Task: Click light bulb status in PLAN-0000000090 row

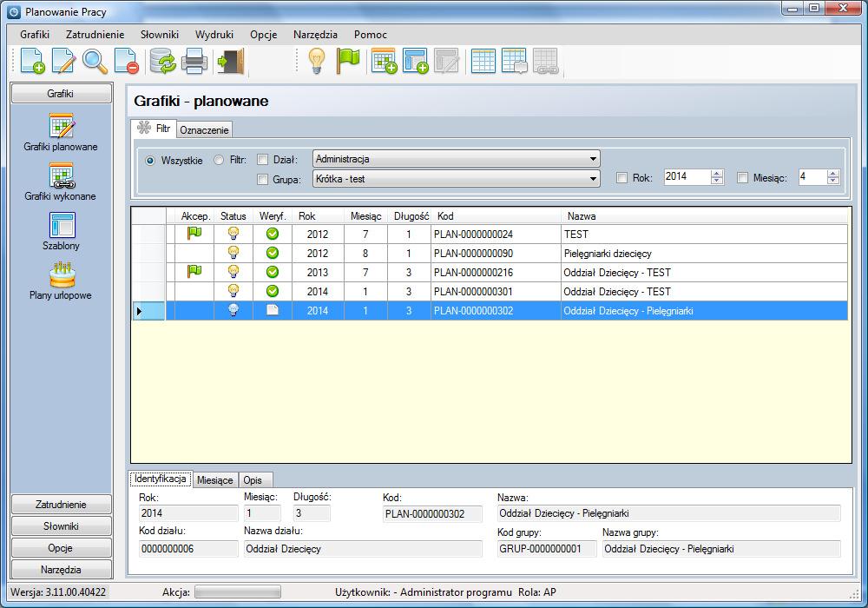Action: 233,253
